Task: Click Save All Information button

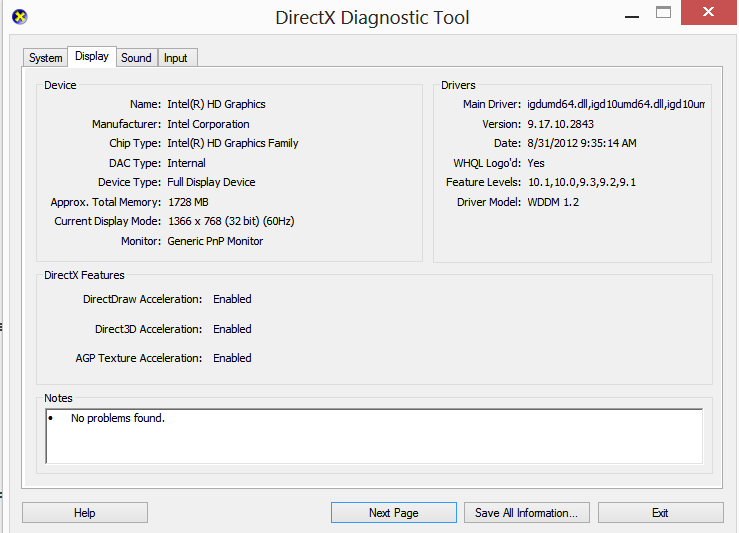Action: click(x=526, y=513)
